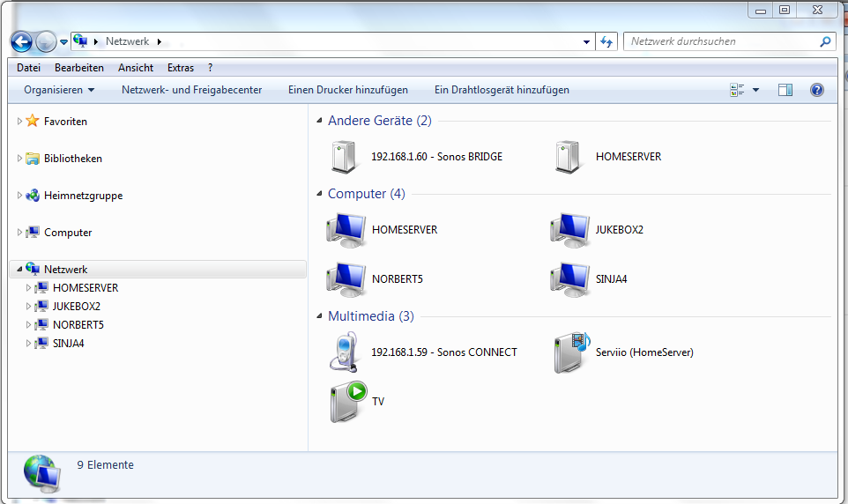Select the JUKEBOX2 computer icon

tap(569, 230)
